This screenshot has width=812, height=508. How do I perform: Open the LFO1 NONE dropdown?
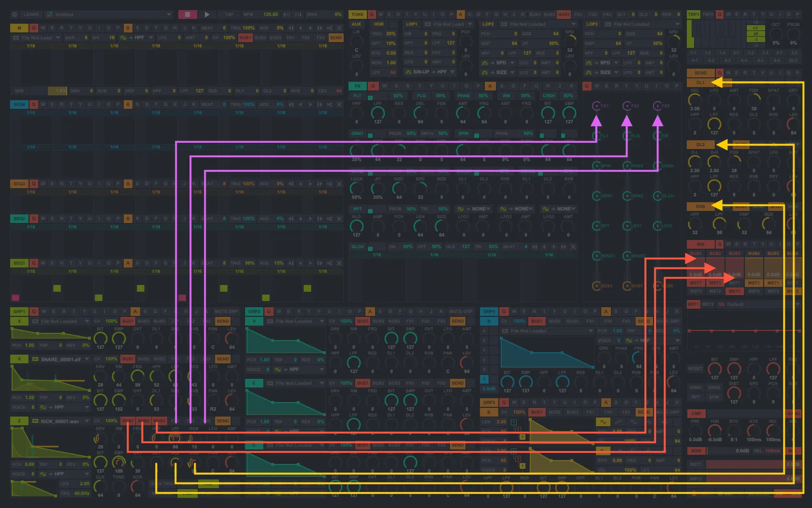point(474,209)
